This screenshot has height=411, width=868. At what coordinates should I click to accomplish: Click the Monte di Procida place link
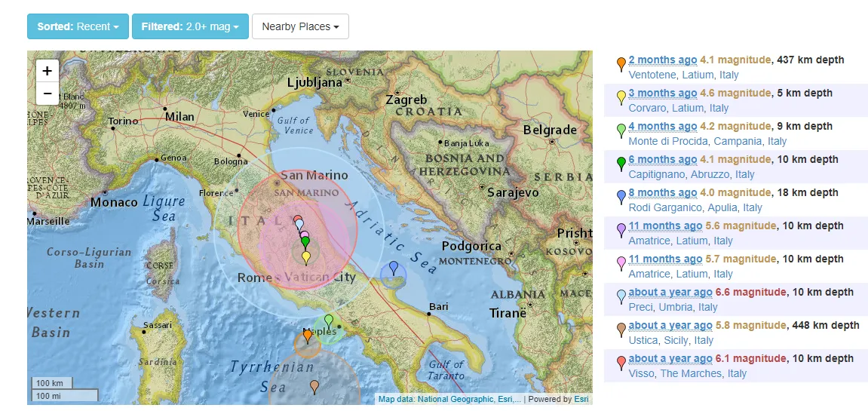tap(668, 141)
